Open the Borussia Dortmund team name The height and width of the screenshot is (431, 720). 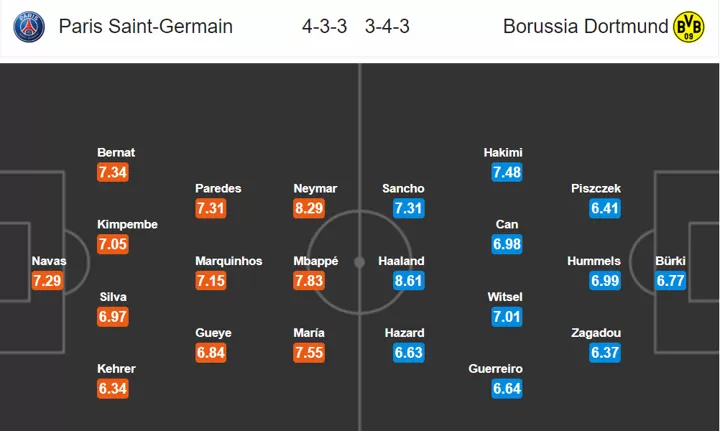[x=585, y=27]
